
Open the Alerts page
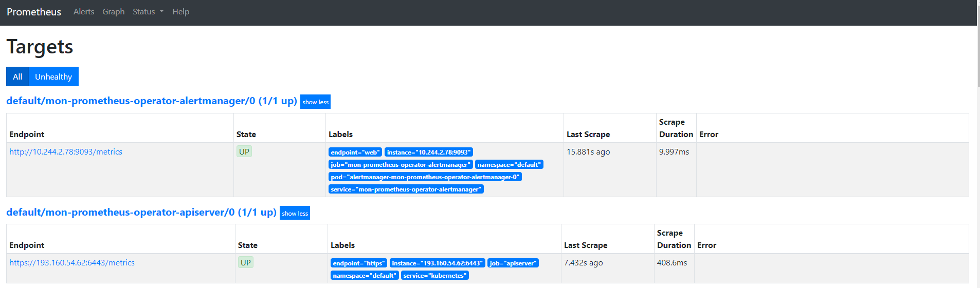[x=84, y=11]
